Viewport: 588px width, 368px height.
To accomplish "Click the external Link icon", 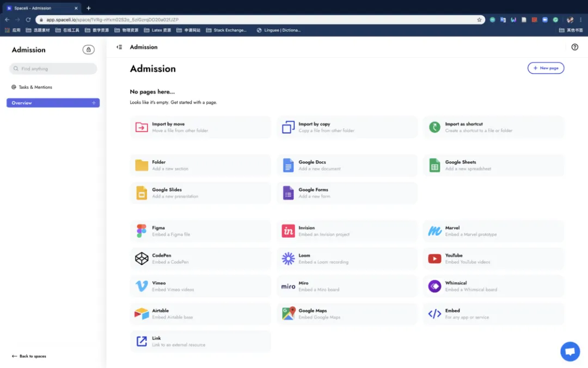I will click(142, 341).
